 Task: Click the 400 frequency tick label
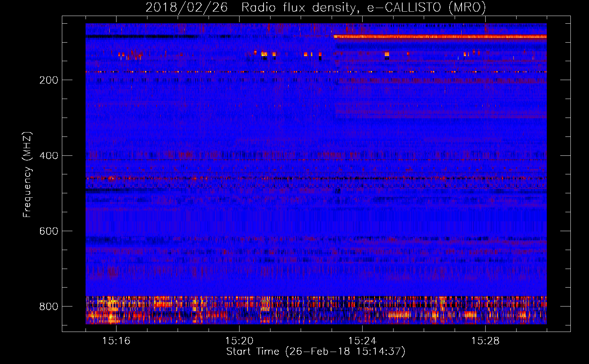(x=49, y=156)
